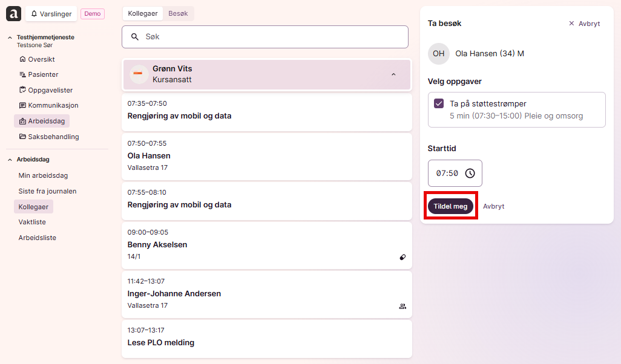Viewport: 621px width, 364px height.
Task: Click the two-person icon on Inger-Johanne Andersen
Action: tap(402, 306)
